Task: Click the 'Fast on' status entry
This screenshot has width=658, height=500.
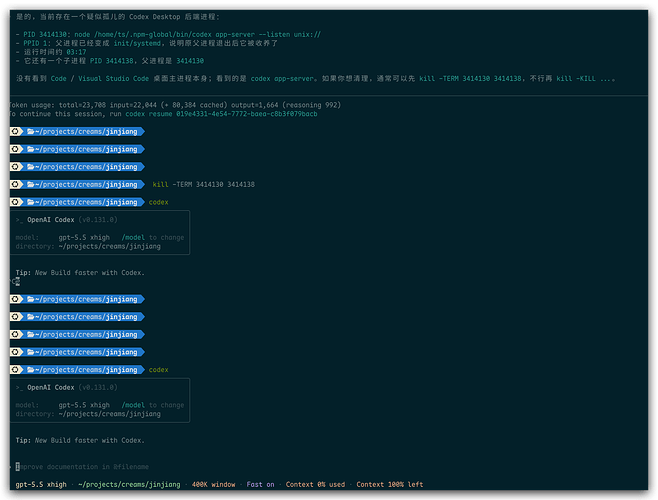Action: pos(260,484)
